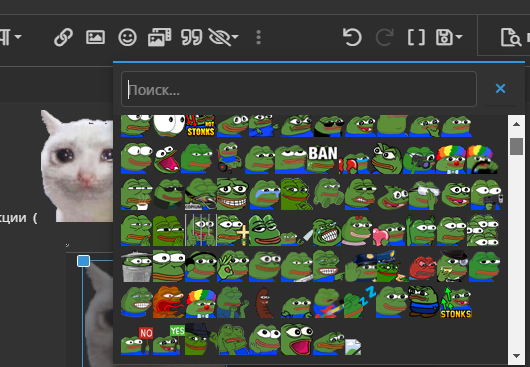The height and width of the screenshot is (367, 530).
Task: Insert a quote with quotation marks icon
Action: click(191, 37)
